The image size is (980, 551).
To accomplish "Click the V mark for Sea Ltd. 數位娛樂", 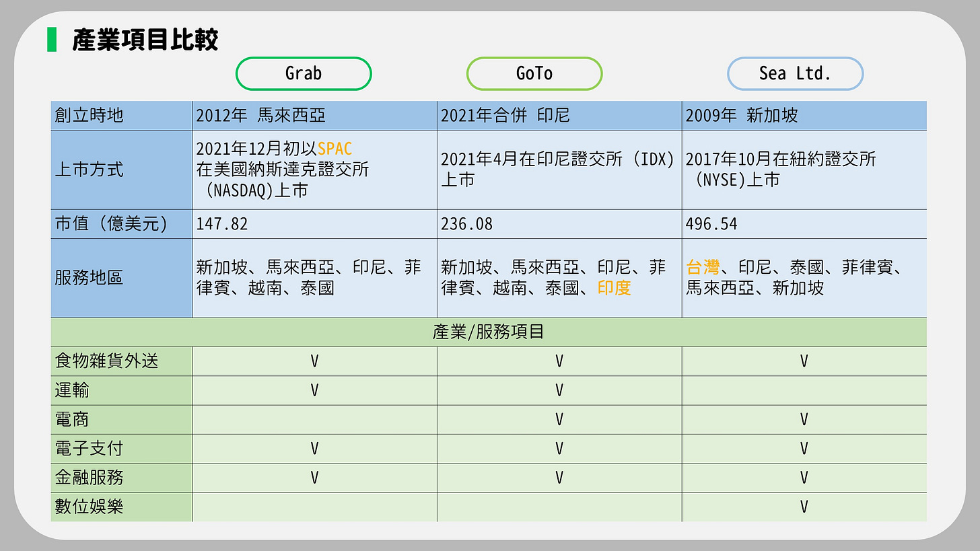I will click(804, 507).
